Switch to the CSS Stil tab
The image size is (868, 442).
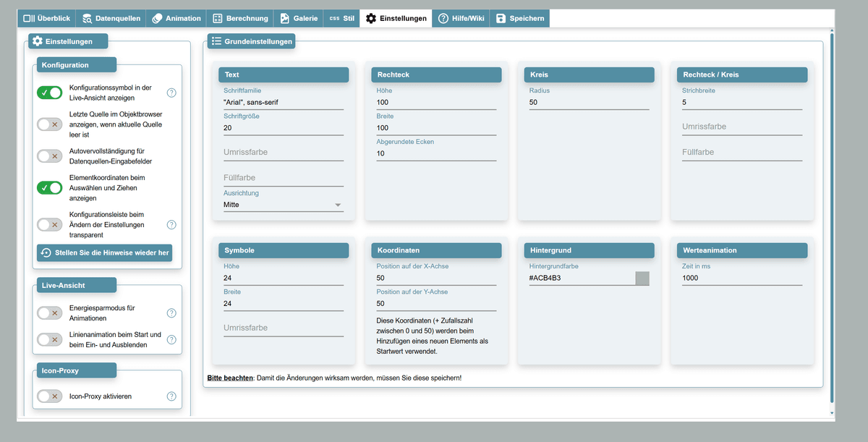click(x=341, y=18)
